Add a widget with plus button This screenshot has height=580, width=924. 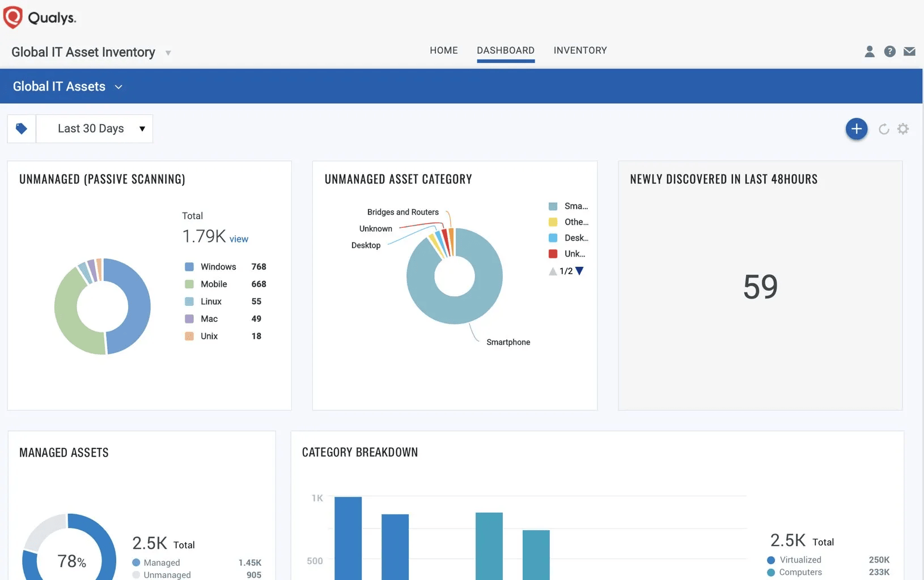point(856,129)
